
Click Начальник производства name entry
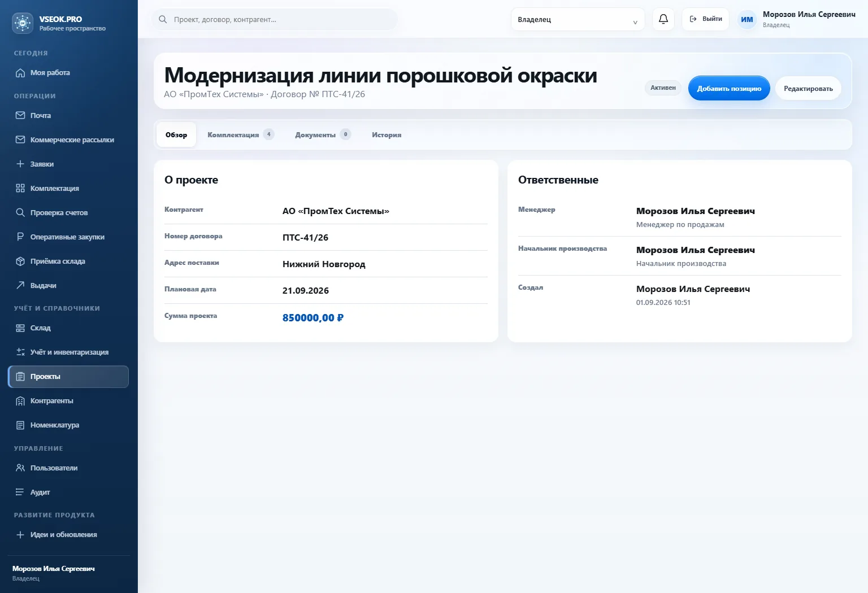pos(695,250)
